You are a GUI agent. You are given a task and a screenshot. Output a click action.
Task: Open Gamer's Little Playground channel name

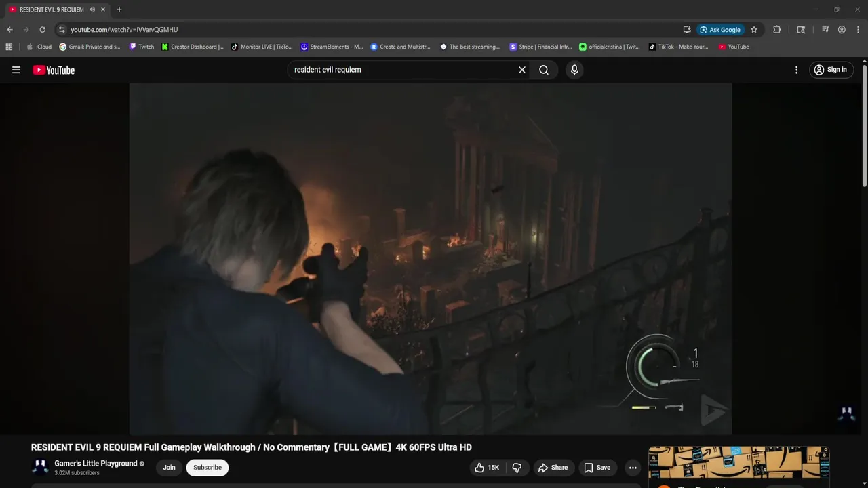point(96,464)
